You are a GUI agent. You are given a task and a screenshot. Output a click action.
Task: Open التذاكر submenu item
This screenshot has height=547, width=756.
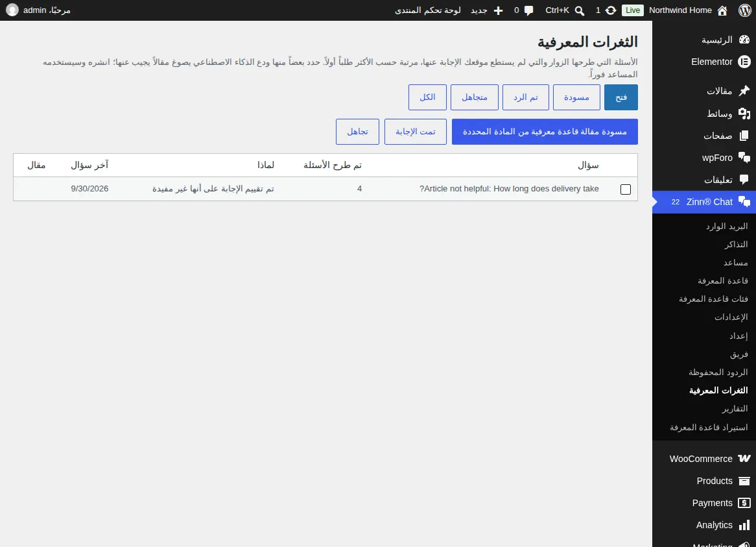[x=736, y=245]
